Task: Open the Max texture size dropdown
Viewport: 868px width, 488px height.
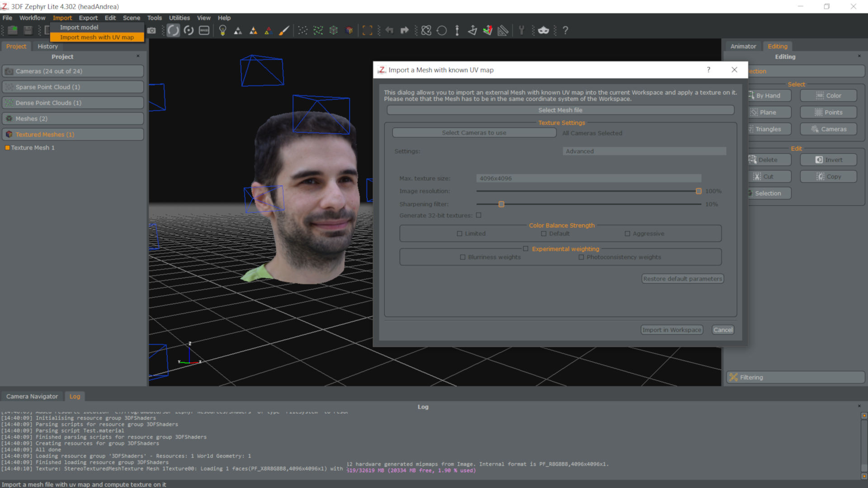Action: 588,178
